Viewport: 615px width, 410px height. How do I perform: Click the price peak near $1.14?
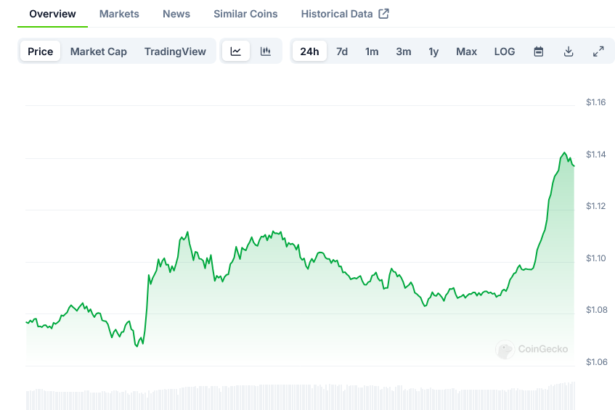[564, 154]
